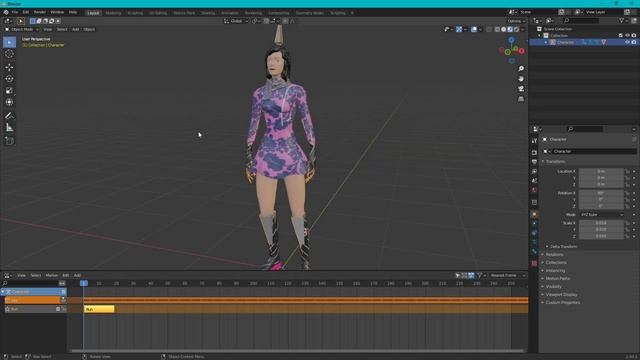Open the viewport Add menu
Image resolution: width=640 pixels, height=360 pixels.
(x=76, y=29)
